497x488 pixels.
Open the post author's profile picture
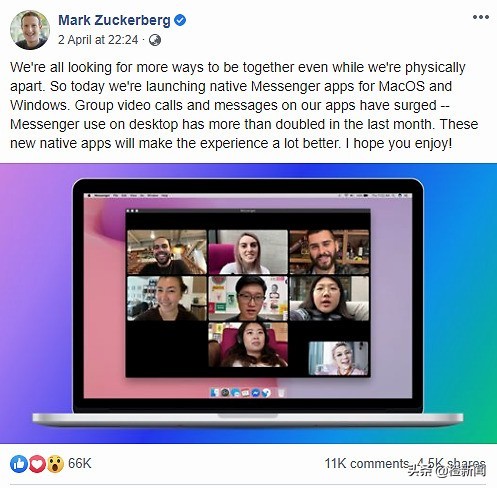(30, 30)
